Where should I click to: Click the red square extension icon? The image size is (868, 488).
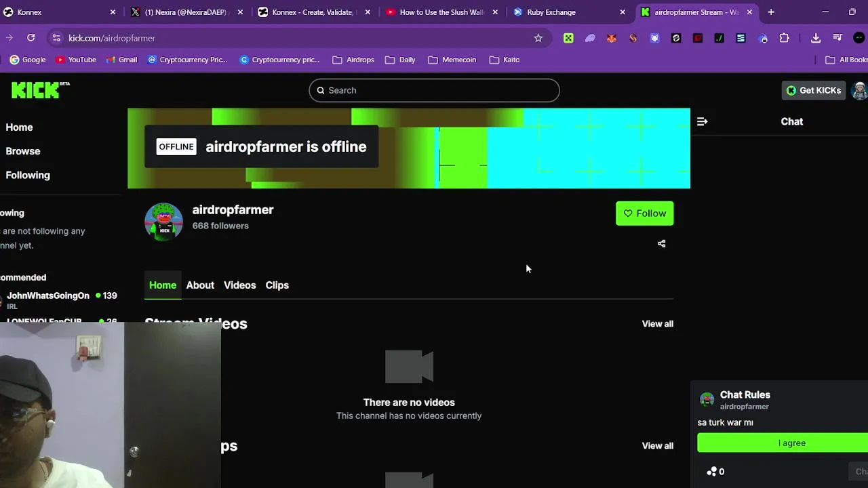coord(698,38)
